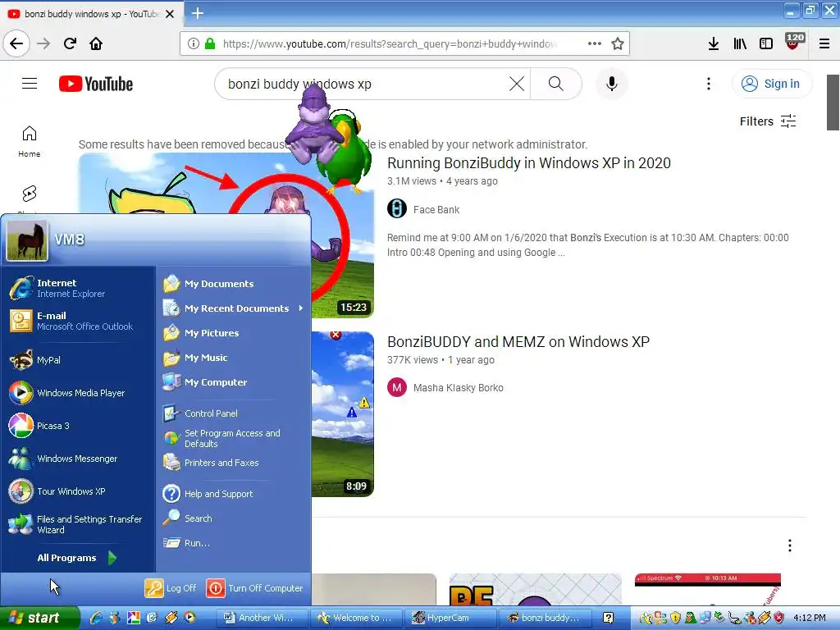The image size is (840, 630).
Task: Open the downloads arrow icon
Action: pyautogui.click(x=713, y=44)
